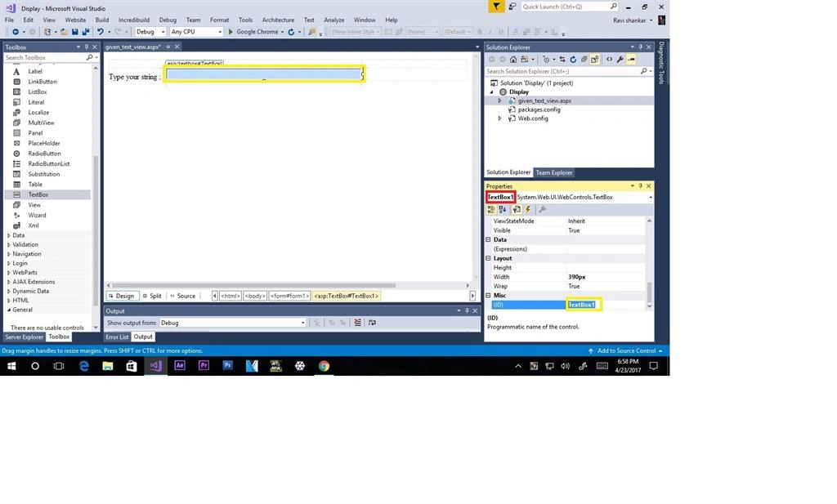The image size is (837, 504).
Task: Open View Code icon in Solution Explorer
Action: [x=609, y=59]
